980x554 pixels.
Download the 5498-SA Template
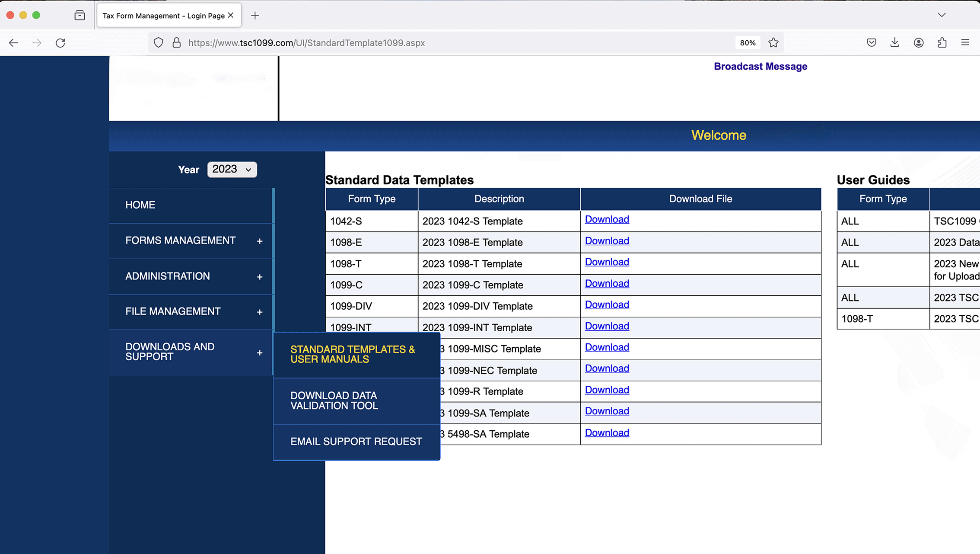click(607, 433)
